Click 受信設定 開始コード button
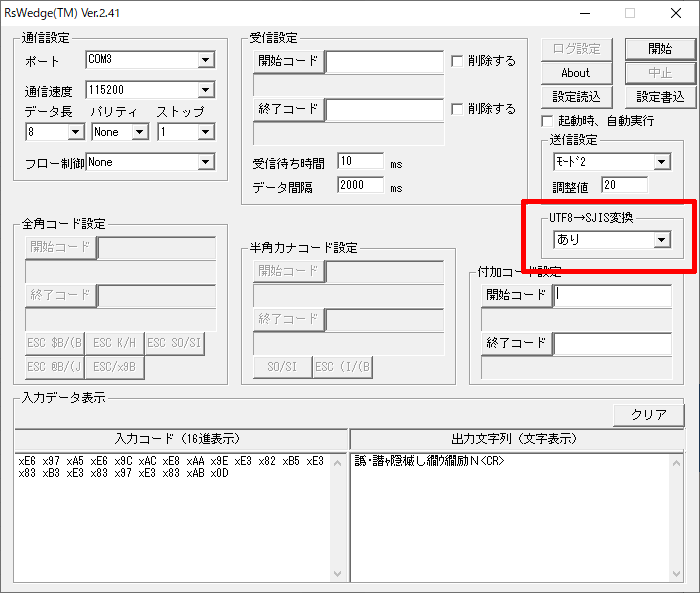700x593 pixels. tap(288, 61)
